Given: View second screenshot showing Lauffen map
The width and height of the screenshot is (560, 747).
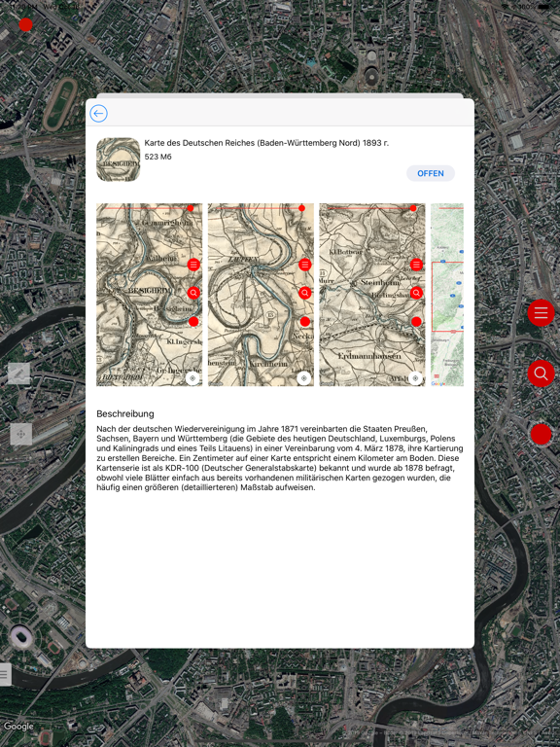Looking at the screenshot, I should coord(261,295).
